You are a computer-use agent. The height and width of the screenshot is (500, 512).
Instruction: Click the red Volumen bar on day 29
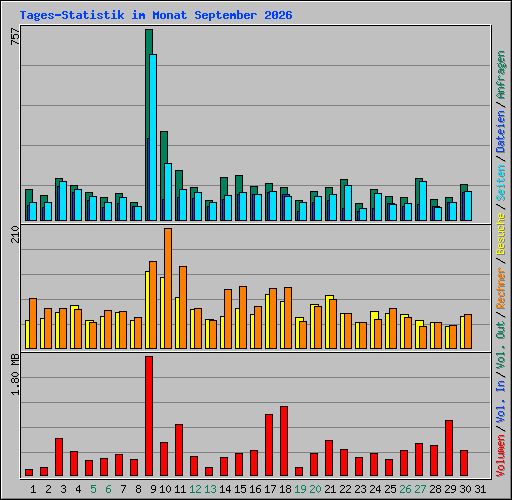449,448
